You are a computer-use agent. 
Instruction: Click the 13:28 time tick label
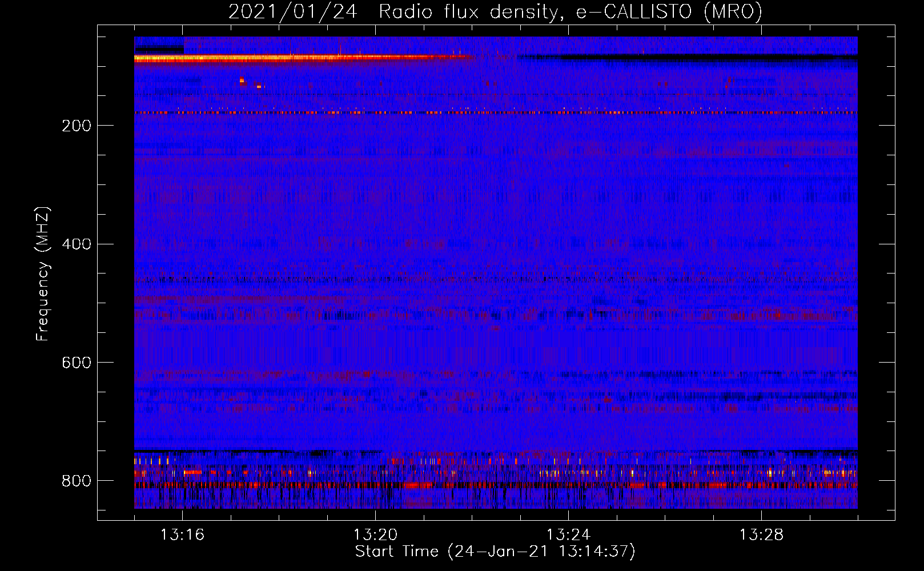[762, 534]
